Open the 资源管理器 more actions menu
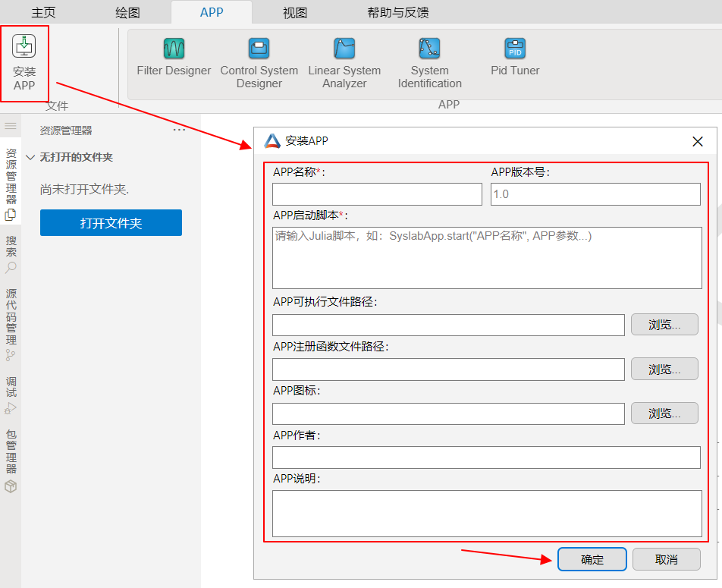This screenshot has width=722, height=588. click(180, 129)
